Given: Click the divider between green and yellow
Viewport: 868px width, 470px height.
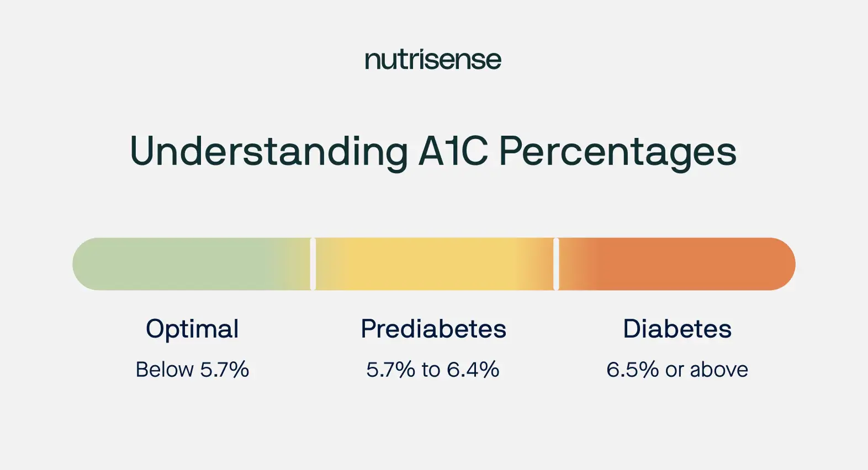Looking at the screenshot, I should pyautogui.click(x=313, y=264).
